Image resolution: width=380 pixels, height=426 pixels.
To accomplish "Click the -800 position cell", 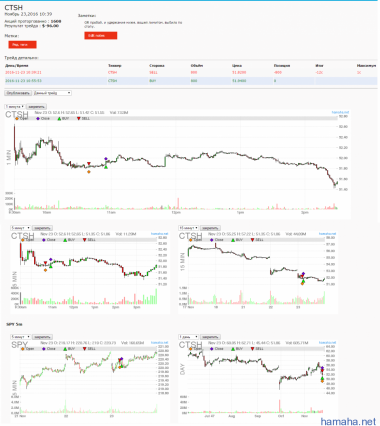I will pyautogui.click(x=278, y=72).
